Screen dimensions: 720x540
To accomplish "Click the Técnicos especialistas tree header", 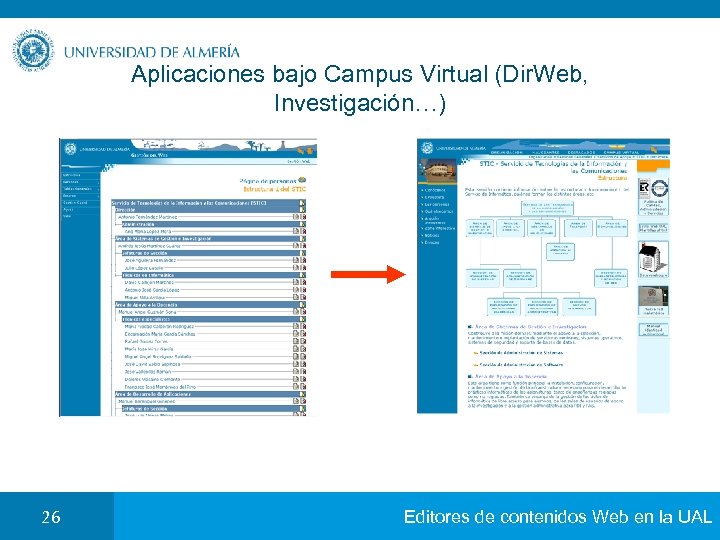I will coord(212,319).
